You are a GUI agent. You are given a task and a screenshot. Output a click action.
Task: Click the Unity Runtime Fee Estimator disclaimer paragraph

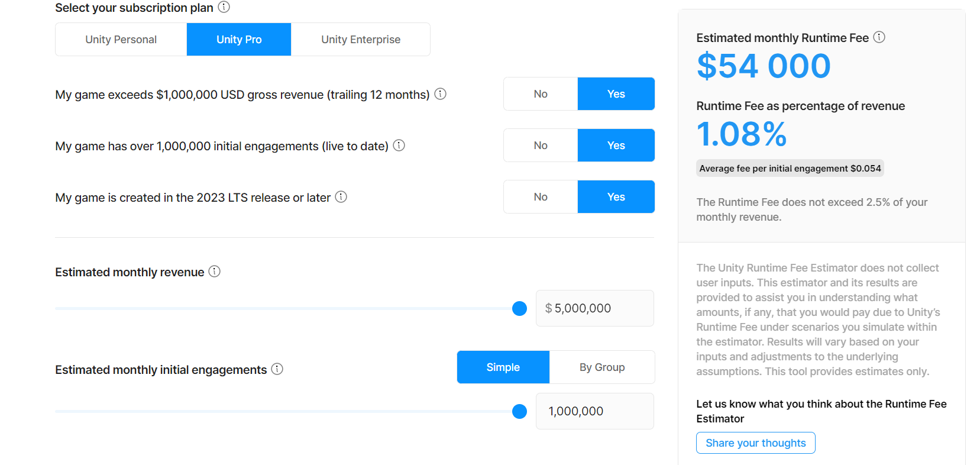pos(819,319)
